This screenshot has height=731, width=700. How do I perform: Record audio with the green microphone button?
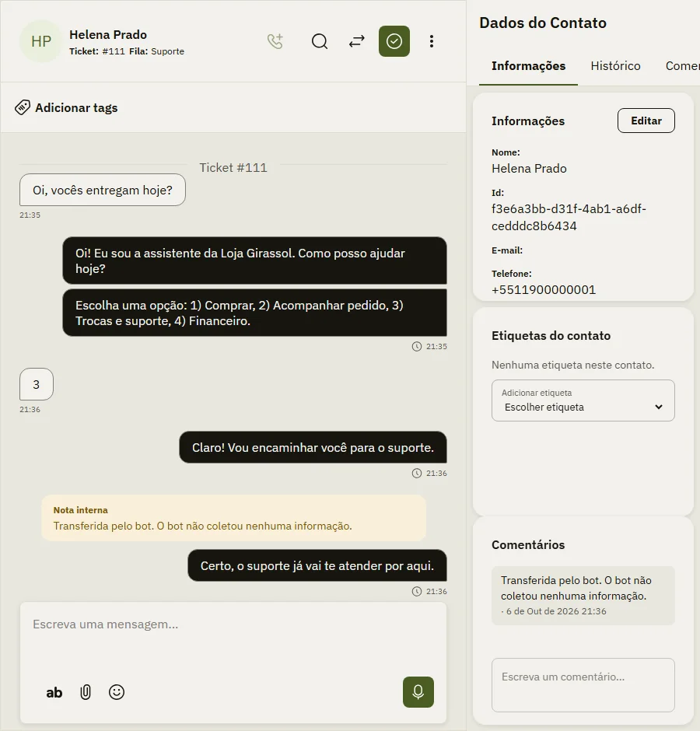click(418, 692)
